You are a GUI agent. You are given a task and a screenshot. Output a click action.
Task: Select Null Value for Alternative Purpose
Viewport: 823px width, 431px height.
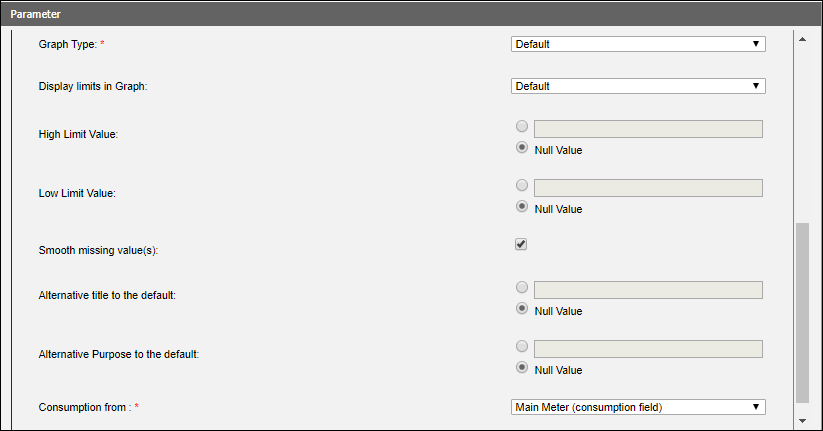521,368
